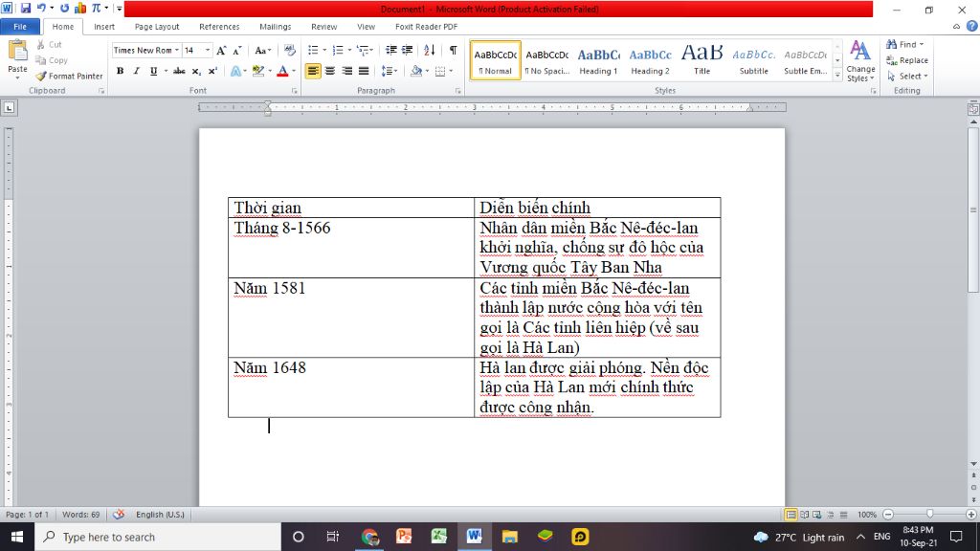Expand the Numbering list dropdown

(348, 50)
